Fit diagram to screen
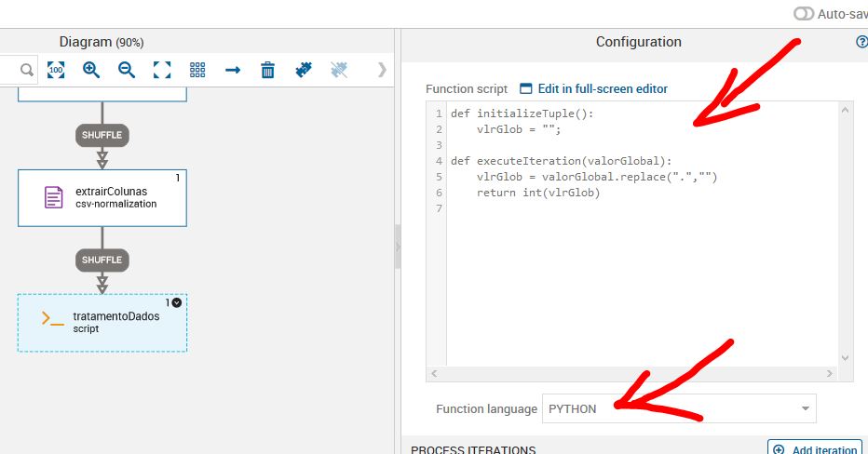 162,70
